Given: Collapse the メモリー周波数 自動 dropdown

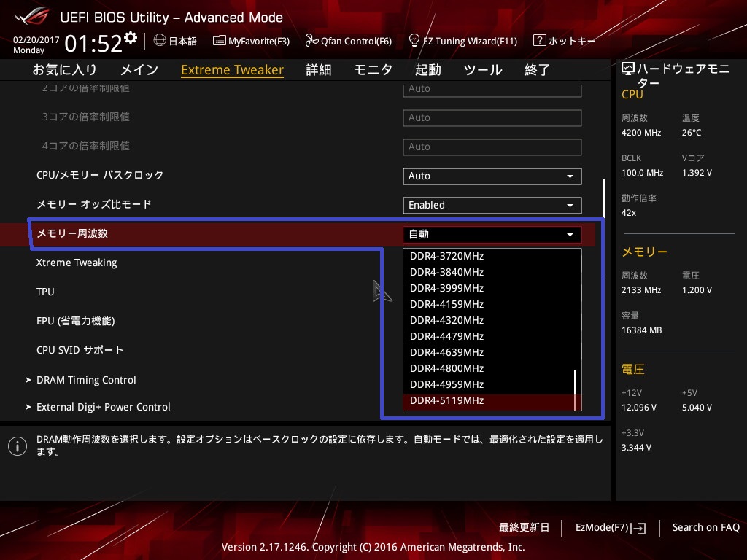Looking at the screenshot, I should pyautogui.click(x=492, y=234).
